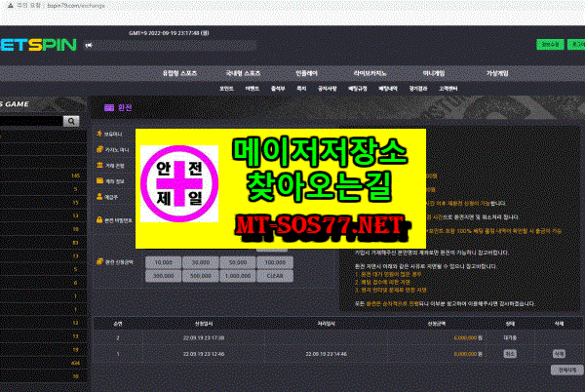Click the 30,000 amount button
The width and height of the screenshot is (585, 392).
tap(201, 262)
